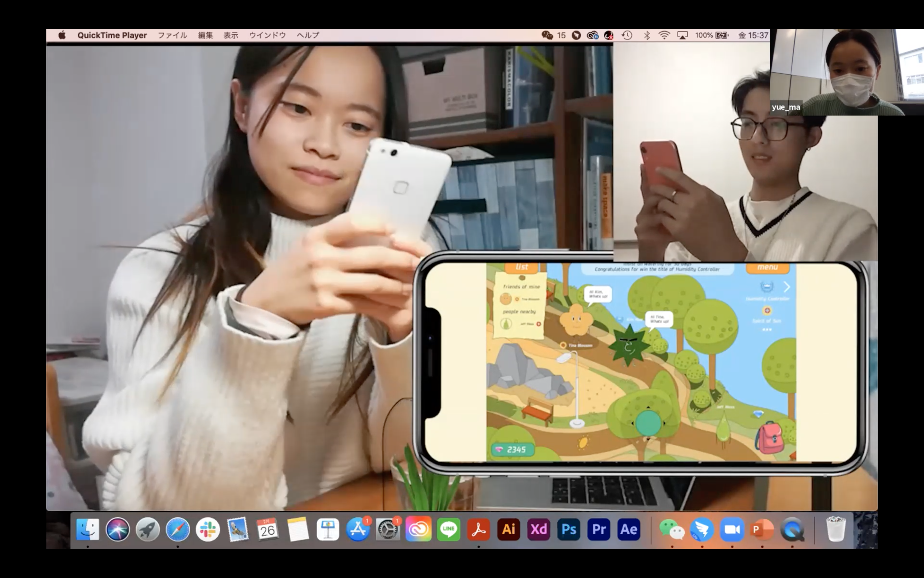
Task: Open Notes from the Dock
Action: click(298, 529)
